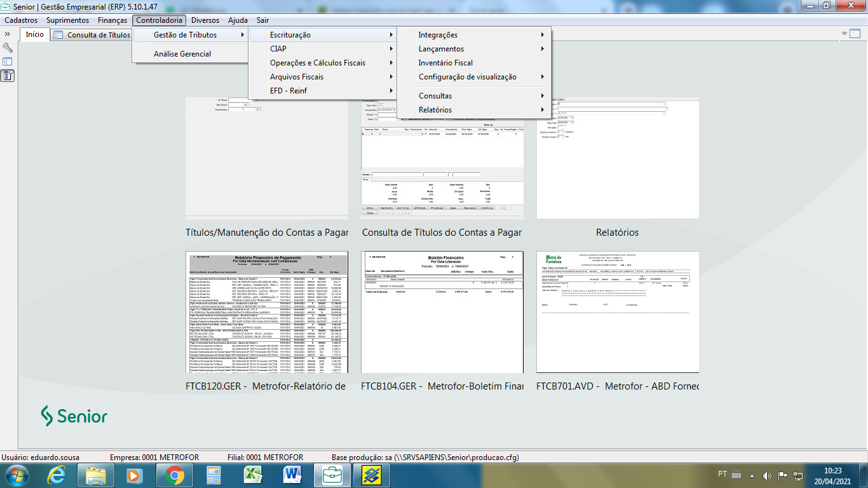Select Inventário Fiscal menu entry
The height and width of the screenshot is (488, 868).
474,63
